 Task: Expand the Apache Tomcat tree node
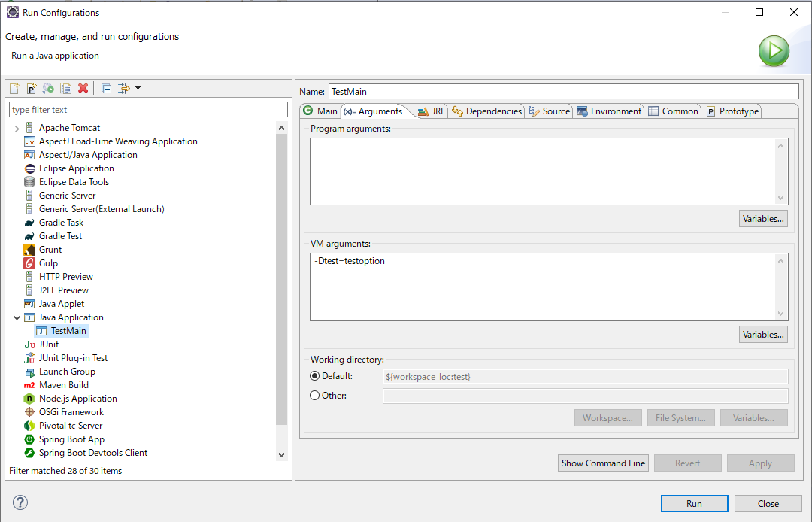(17, 128)
